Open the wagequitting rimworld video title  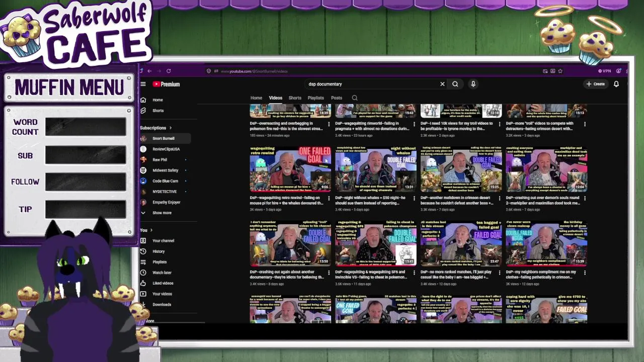coord(372,126)
